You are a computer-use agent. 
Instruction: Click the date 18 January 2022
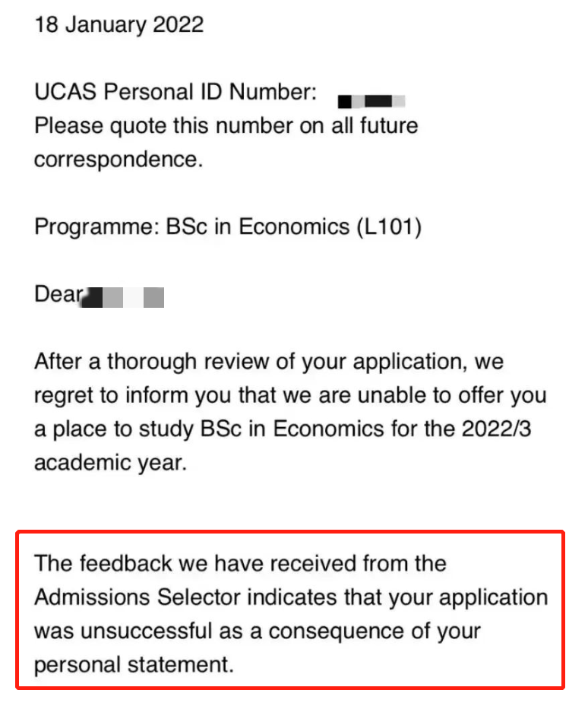(x=119, y=24)
